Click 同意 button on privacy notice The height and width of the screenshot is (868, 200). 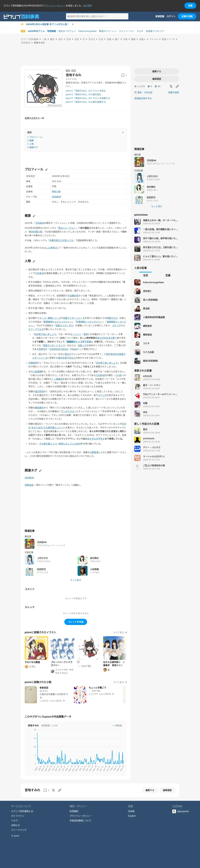190,6
